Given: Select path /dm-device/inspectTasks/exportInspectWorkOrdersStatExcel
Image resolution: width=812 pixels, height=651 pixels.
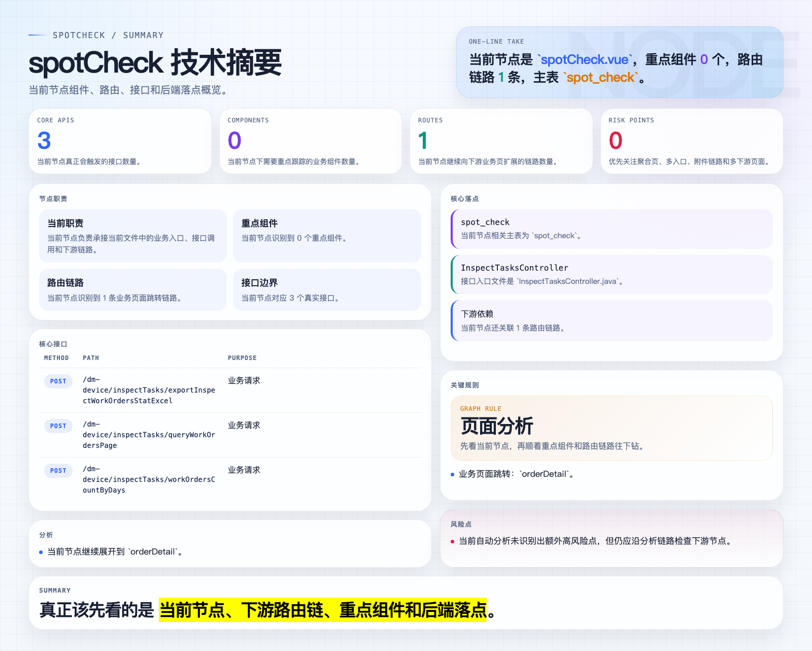Looking at the screenshot, I should [x=149, y=390].
